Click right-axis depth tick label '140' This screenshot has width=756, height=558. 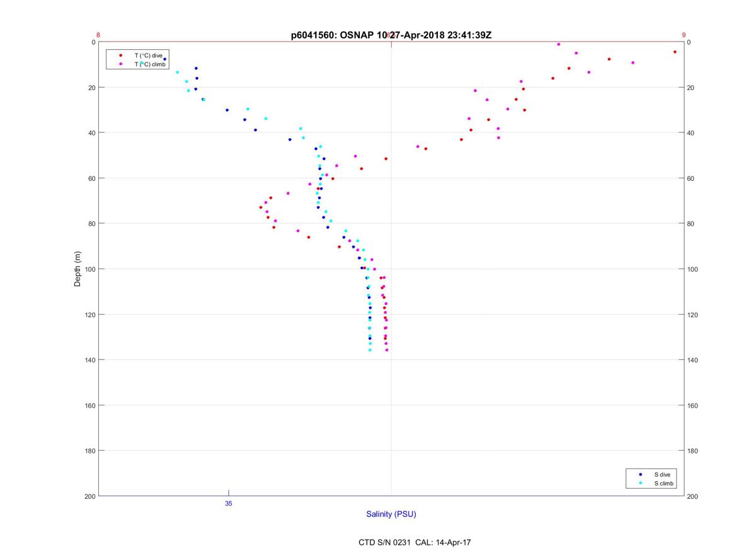pyautogui.click(x=692, y=360)
